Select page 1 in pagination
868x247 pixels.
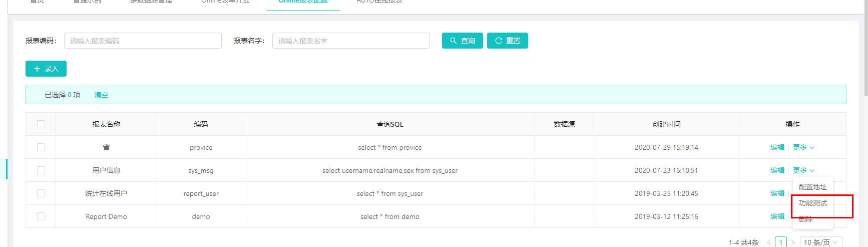pos(780,242)
